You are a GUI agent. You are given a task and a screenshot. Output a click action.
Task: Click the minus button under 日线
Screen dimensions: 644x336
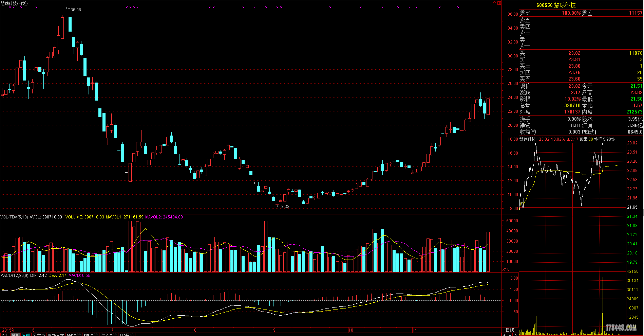(x=510, y=335)
